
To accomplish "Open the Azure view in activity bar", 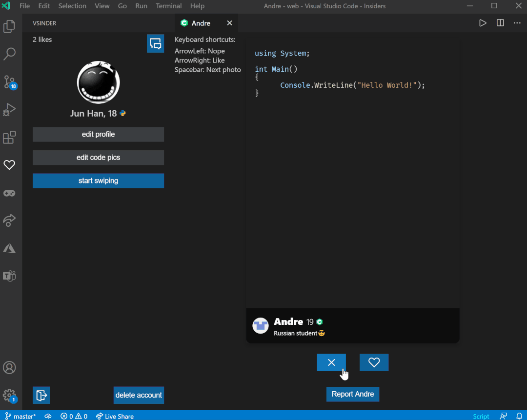I will (9, 248).
